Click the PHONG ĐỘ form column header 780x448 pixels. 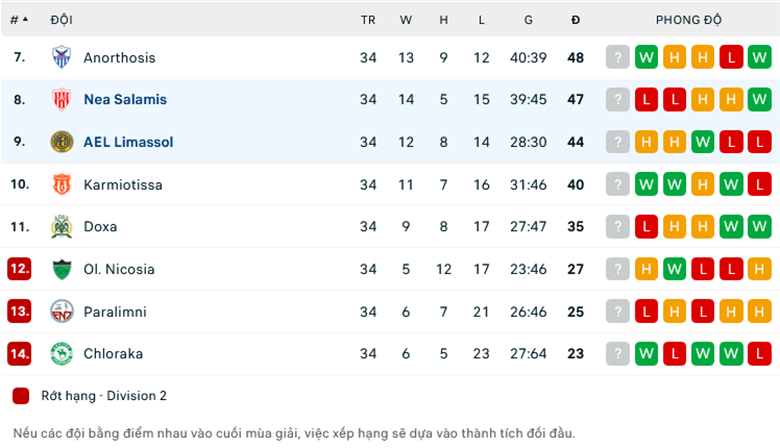coord(689,20)
